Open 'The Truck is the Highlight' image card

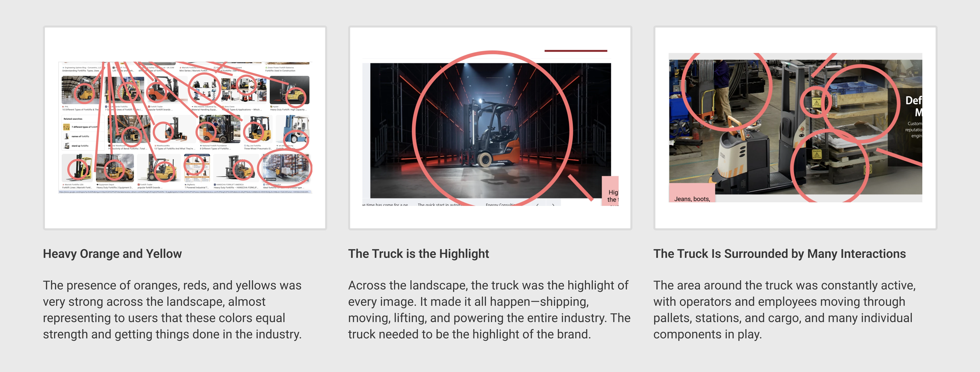[490, 128]
